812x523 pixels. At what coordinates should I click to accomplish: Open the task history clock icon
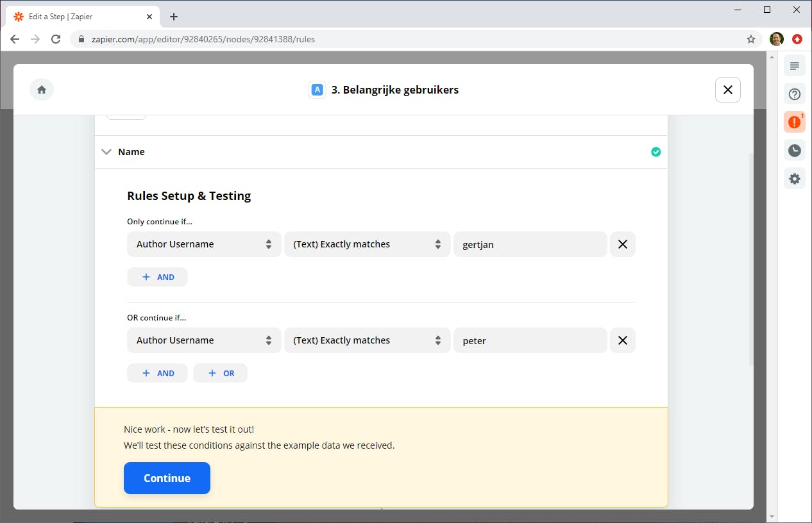point(795,151)
